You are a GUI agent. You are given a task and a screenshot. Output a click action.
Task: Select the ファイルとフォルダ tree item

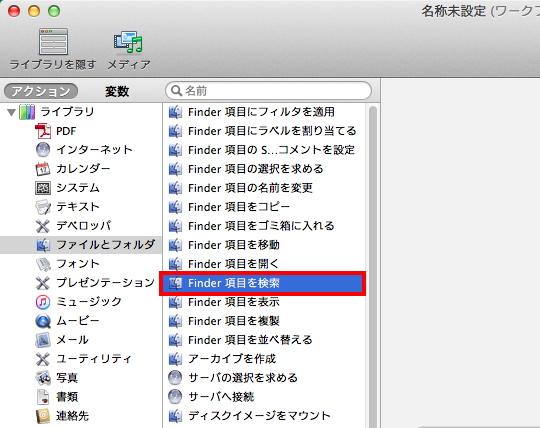81,245
